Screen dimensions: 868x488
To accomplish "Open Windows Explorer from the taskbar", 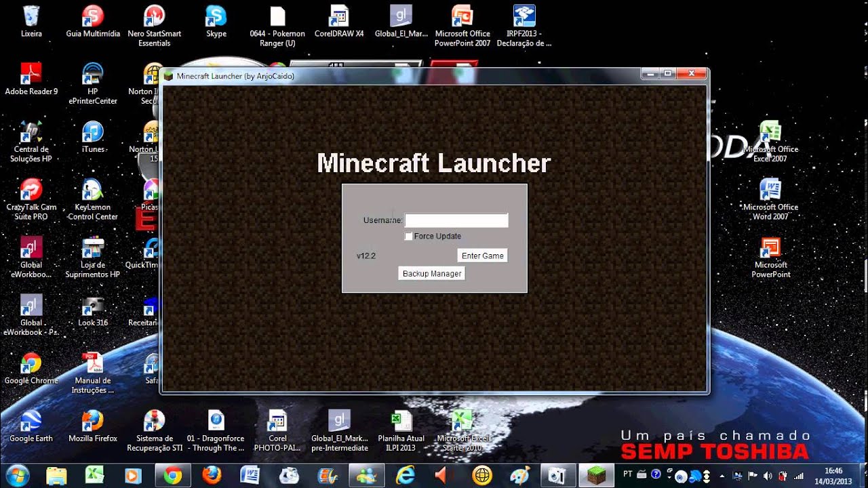I will pyautogui.click(x=57, y=475).
